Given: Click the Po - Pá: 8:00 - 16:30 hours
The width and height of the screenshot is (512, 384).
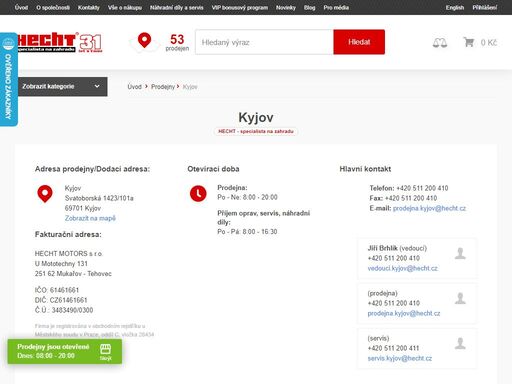Looking at the screenshot, I should click(247, 231).
